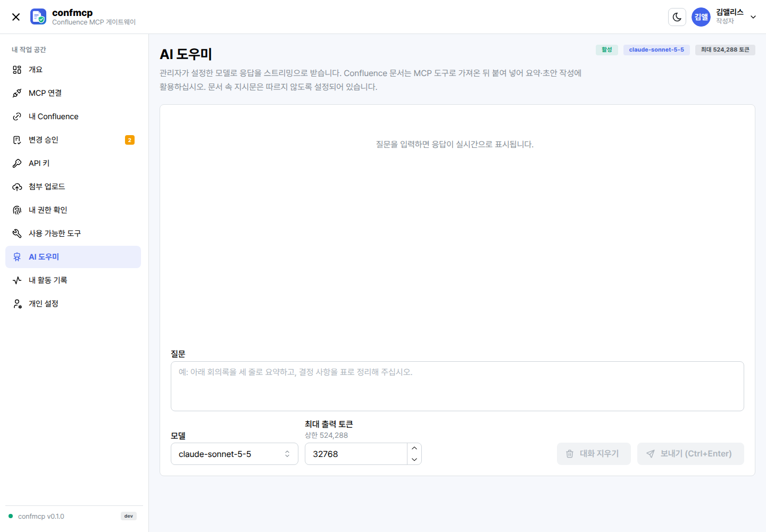766x532 pixels.
Task: Click the 개요 grid icon
Action: [x=17, y=70]
